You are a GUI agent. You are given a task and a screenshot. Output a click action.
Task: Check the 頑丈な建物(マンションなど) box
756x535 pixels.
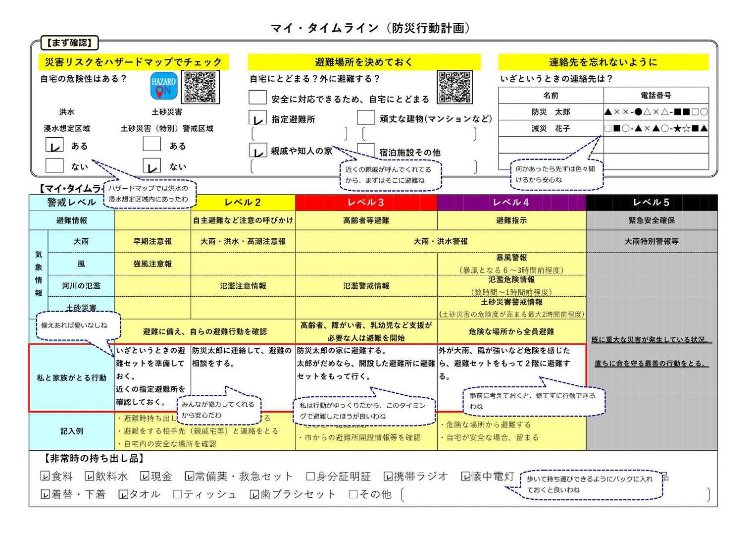tap(366, 117)
